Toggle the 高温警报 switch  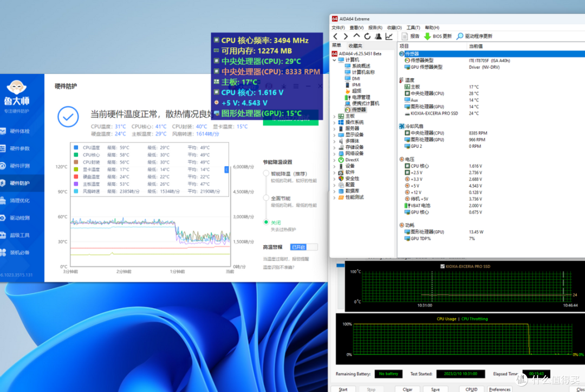coord(303,247)
